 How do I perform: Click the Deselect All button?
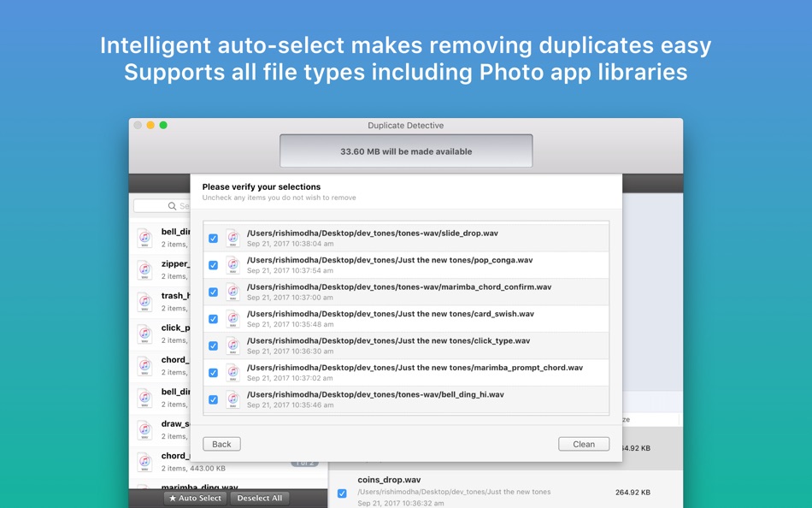(260, 498)
